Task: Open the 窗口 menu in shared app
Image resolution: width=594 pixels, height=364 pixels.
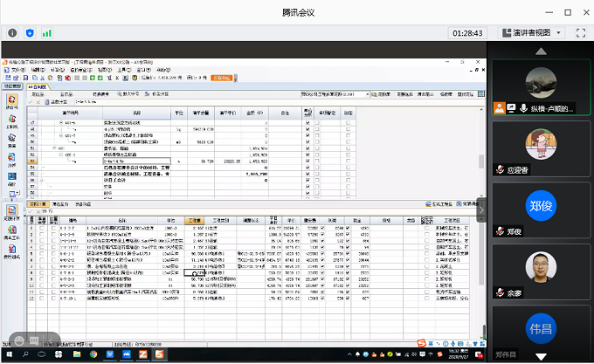Action: tap(143, 70)
